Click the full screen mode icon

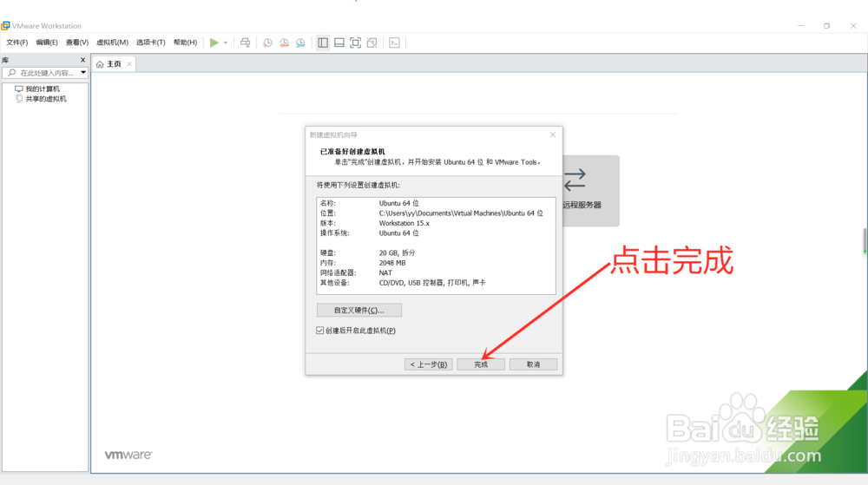(x=355, y=43)
